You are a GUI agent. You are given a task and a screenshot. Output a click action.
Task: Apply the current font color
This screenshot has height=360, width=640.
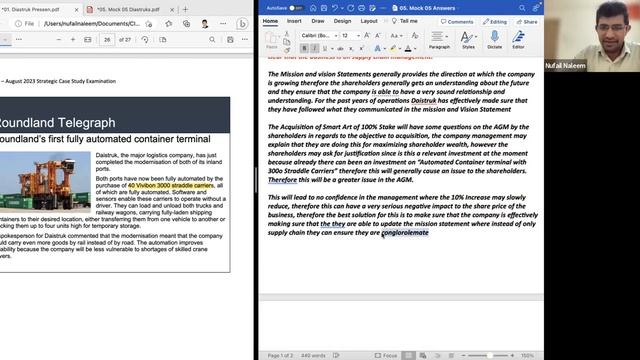[408, 49]
